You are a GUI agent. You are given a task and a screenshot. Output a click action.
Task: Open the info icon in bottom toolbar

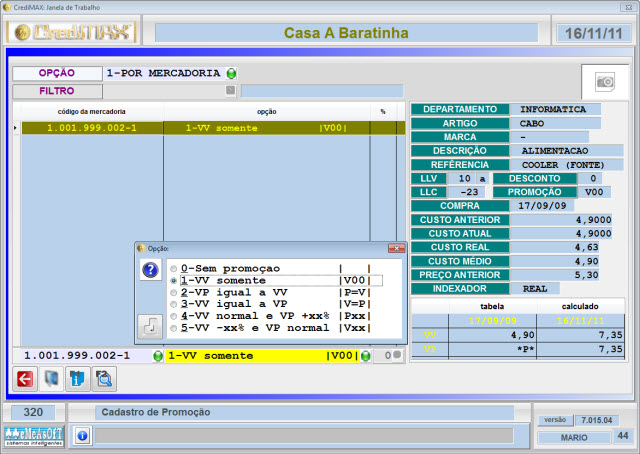(77, 378)
